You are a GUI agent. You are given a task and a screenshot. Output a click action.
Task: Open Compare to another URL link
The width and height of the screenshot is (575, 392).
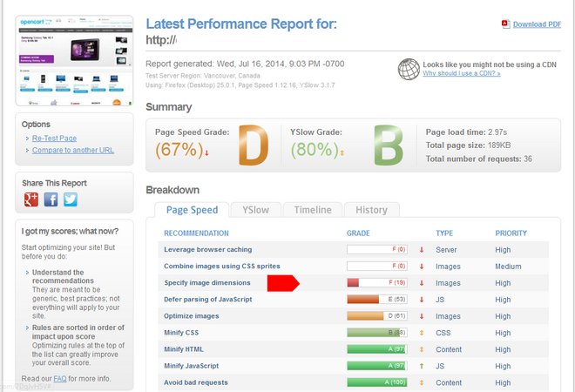coord(73,150)
